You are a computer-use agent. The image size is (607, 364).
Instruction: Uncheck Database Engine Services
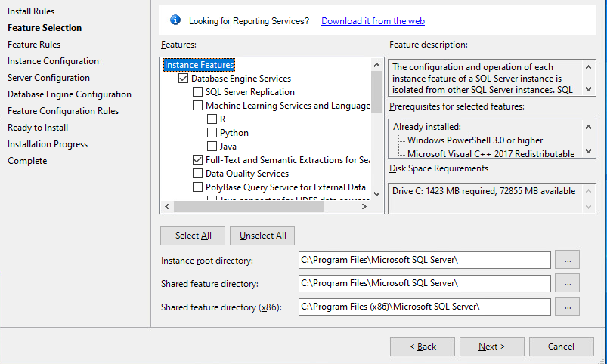coord(183,78)
